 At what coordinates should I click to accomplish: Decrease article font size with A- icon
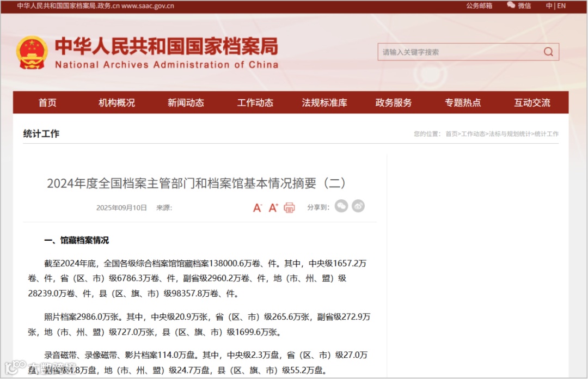[257, 207]
